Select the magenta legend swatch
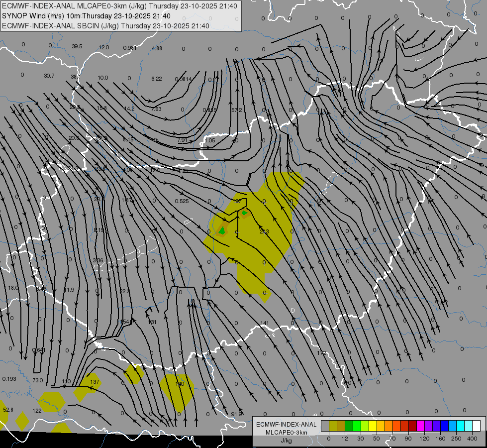 point(420,426)
